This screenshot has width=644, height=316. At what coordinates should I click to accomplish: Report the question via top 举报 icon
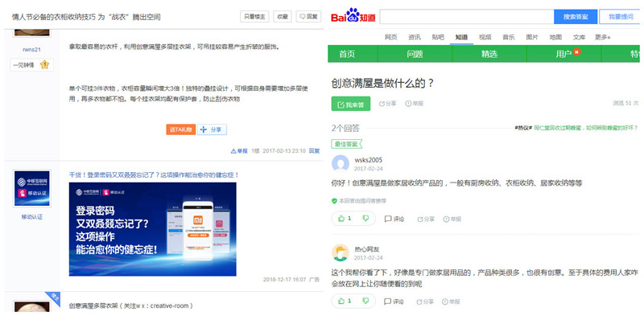[415, 104]
